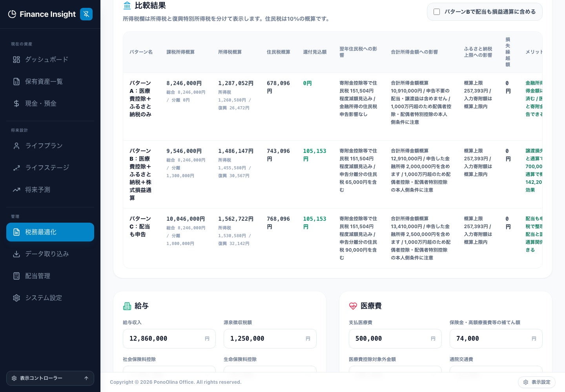Open the ダッシュボード menu item
Screen dimensions: 565x392
50,60
